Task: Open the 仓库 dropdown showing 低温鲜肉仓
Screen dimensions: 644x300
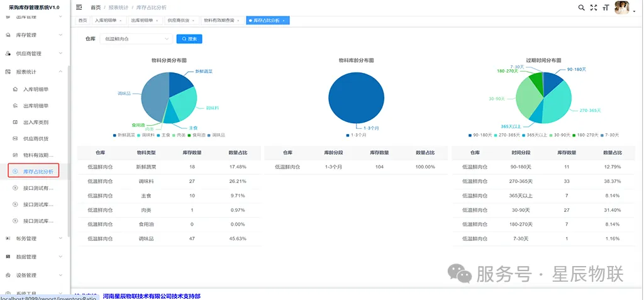Action: [136, 39]
